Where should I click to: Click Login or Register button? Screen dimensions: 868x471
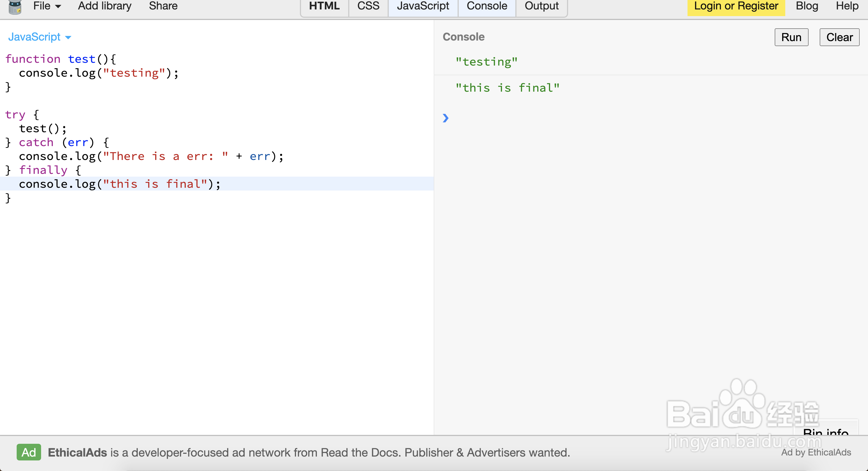(x=736, y=6)
